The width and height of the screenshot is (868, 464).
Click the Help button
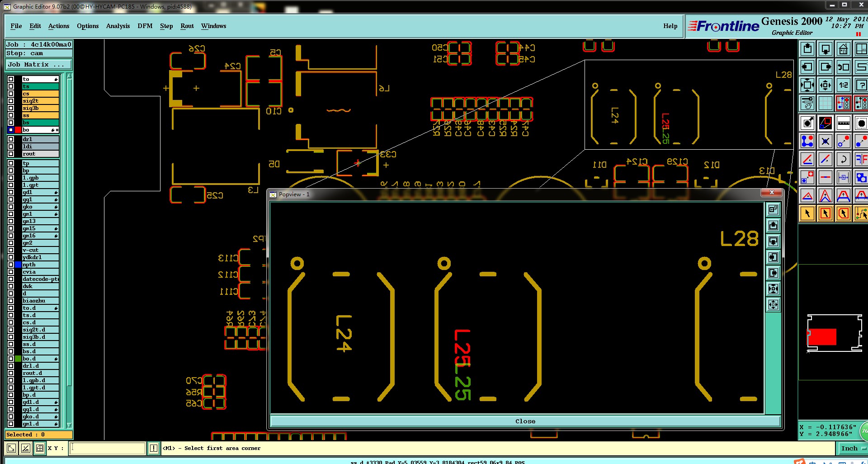pos(670,26)
